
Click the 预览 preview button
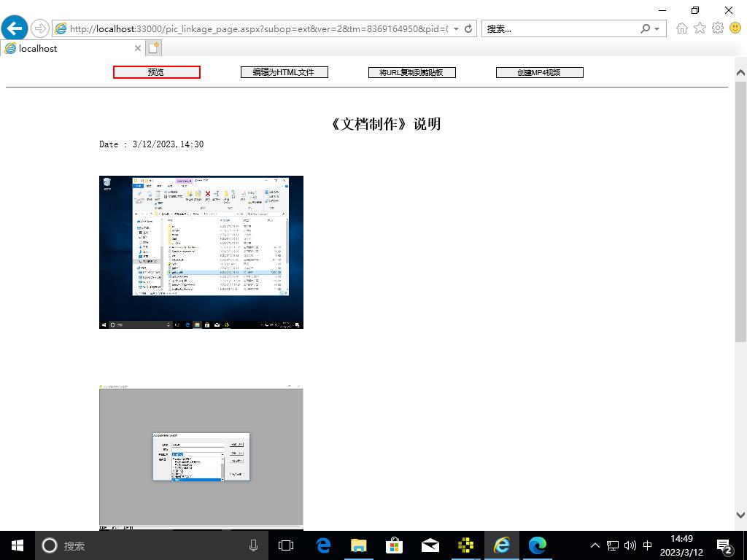tap(156, 72)
